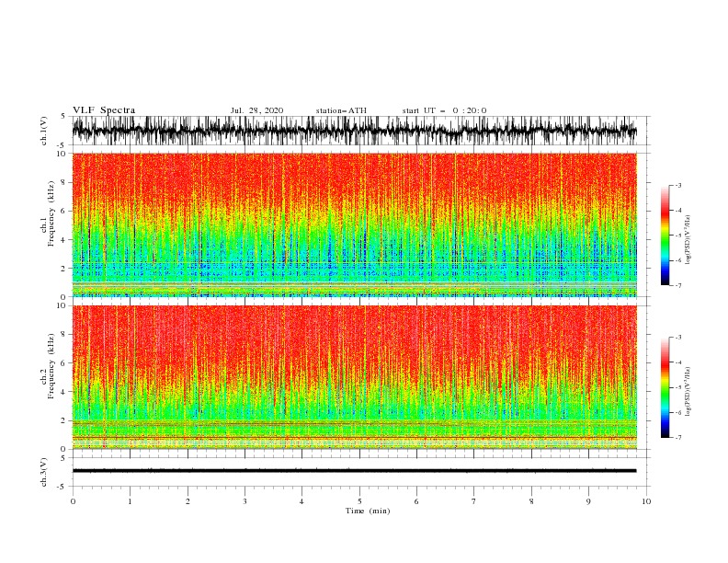Click the time axis tick label "3"
Screen dimensions: 728x563
pyautogui.click(x=245, y=501)
